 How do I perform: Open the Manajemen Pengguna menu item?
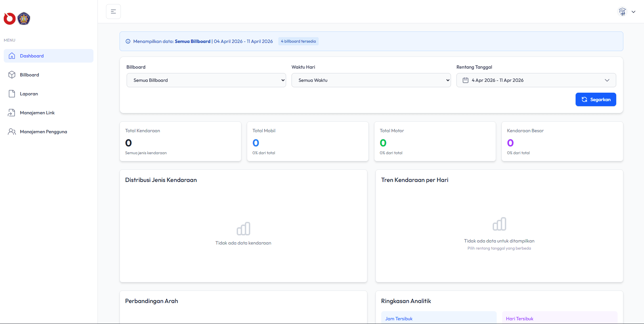pyautogui.click(x=43, y=132)
